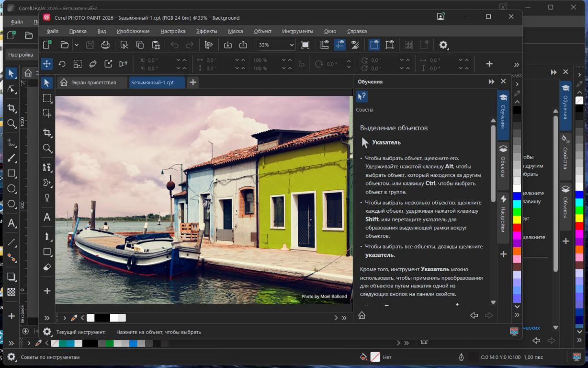588x368 pixels.
Task: Toggle the Position mode button on property bar
Action: [47, 64]
